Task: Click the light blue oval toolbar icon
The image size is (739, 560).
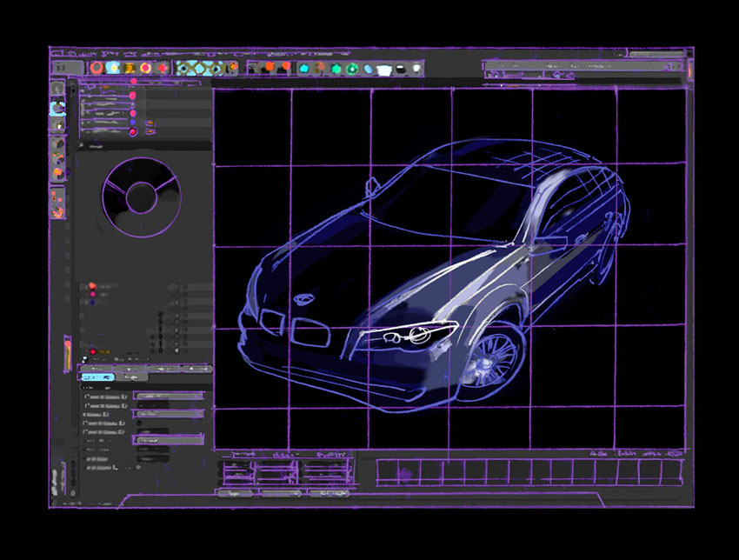Action: pyautogui.click(x=368, y=70)
